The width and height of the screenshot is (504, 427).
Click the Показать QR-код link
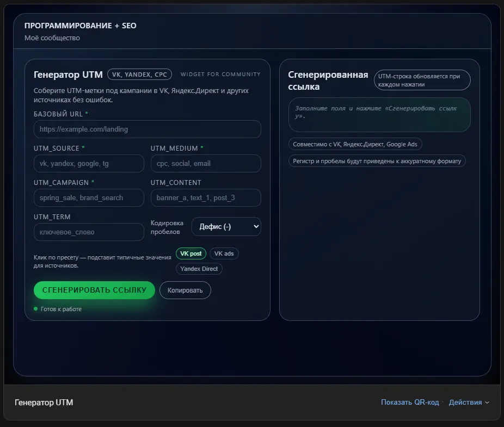click(x=409, y=403)
